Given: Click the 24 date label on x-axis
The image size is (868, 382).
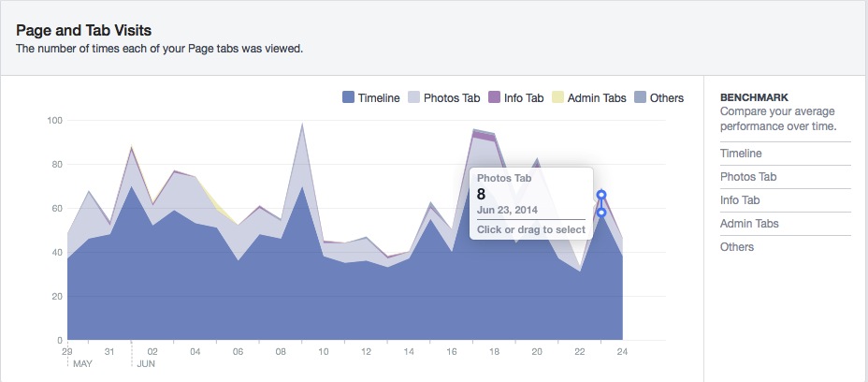Looking at the screenshot, I should tap(622, 352).
